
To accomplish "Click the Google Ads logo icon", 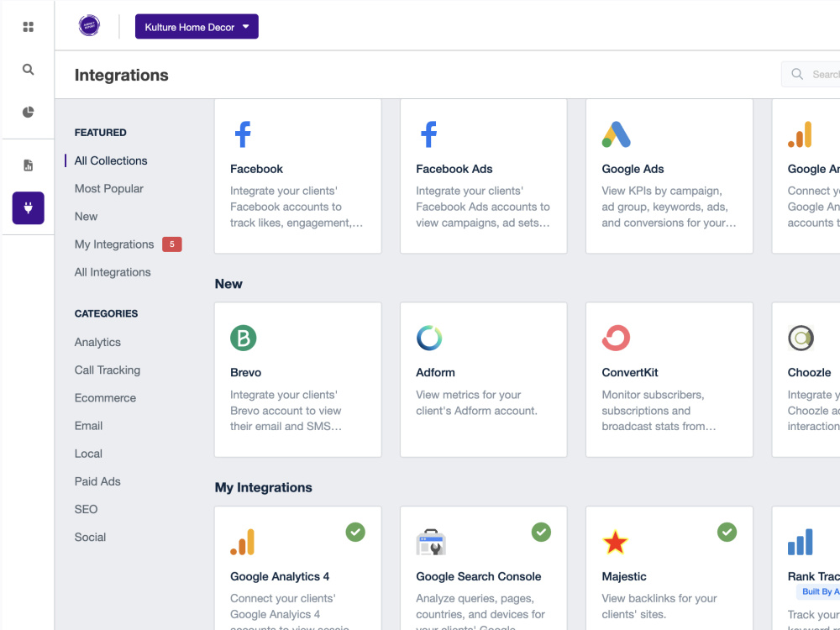I will [x=616, y=134].
